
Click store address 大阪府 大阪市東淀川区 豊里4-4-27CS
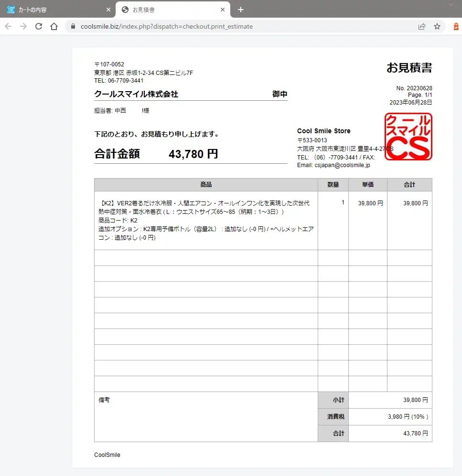(x=345, y=149)
